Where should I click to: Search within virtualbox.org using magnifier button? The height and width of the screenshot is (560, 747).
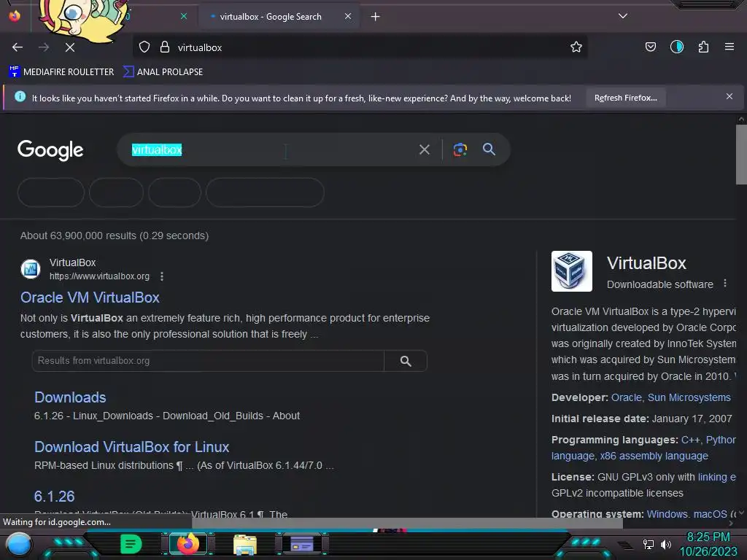[406, 361]
